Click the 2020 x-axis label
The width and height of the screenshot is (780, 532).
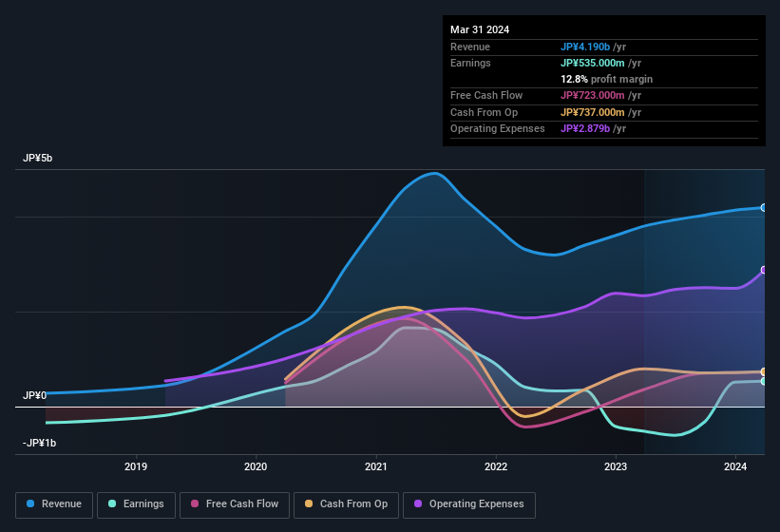pyautogui.click(x=256, y=466)
